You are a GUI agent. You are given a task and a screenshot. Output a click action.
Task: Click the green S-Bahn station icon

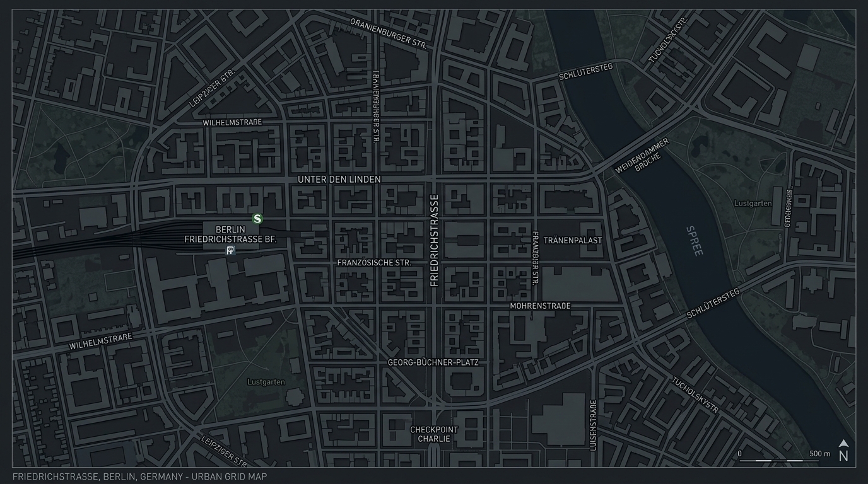point(257,219)
